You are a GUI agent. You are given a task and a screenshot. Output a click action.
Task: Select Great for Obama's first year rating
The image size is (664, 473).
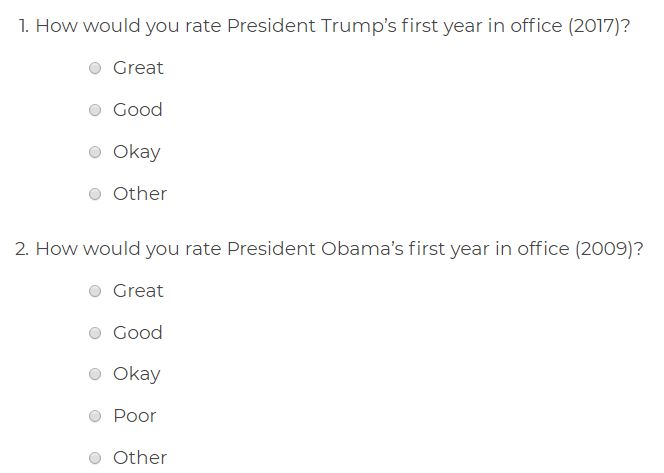click(95, 291)
